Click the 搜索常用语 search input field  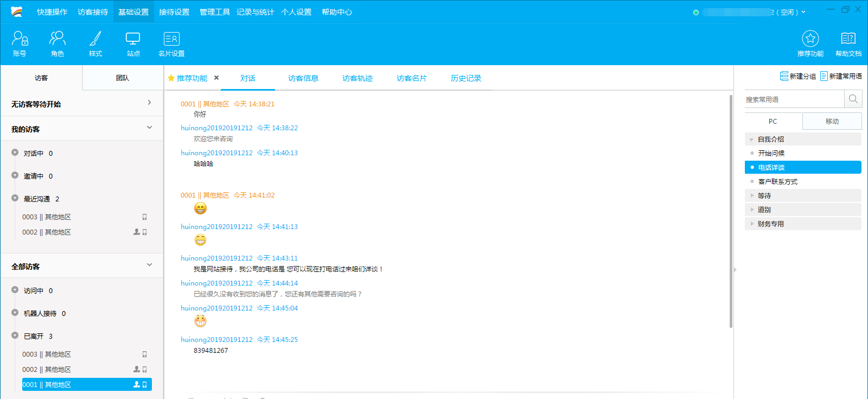(794, 99)
